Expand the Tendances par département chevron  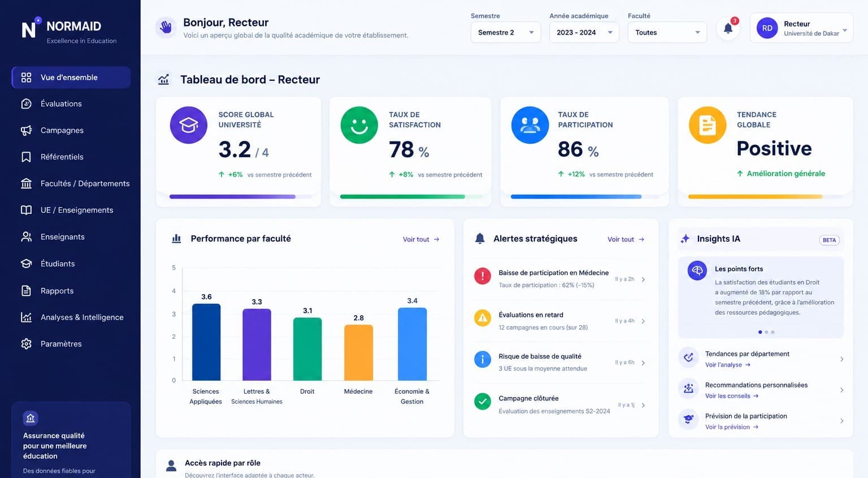point(841,359)
